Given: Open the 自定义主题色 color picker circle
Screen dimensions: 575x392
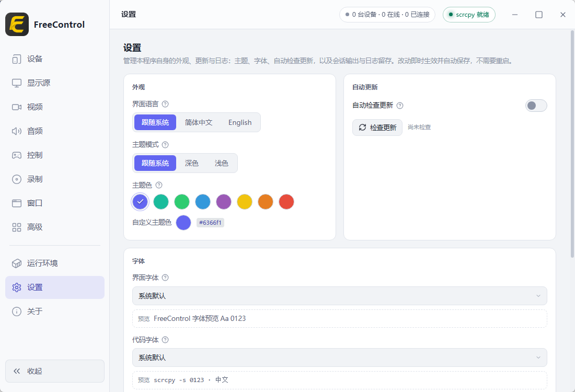Looking at the screenshot, I should click(183, 223).
